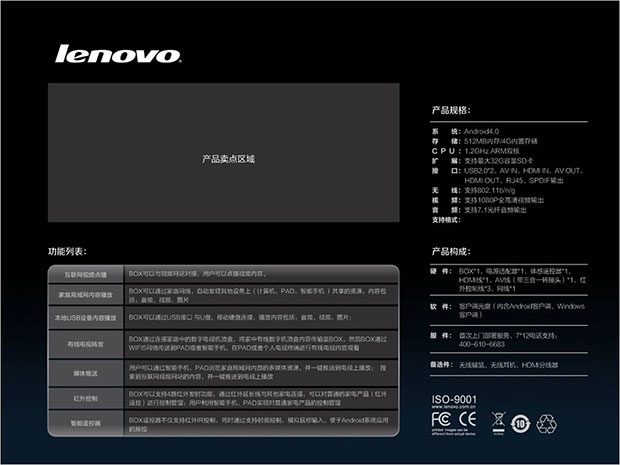Click the 功能列表 section heading
This screenshot has height=465, width=620.
[x=67, y=250]
